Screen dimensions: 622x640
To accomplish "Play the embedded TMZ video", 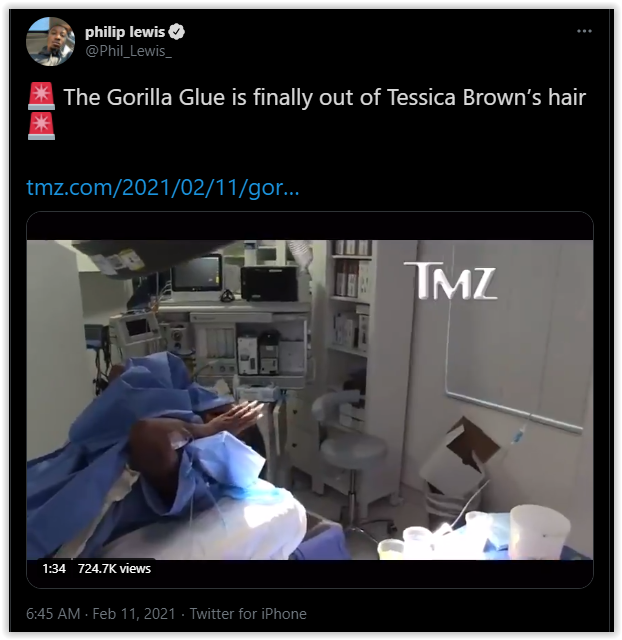I will point(310,400).
